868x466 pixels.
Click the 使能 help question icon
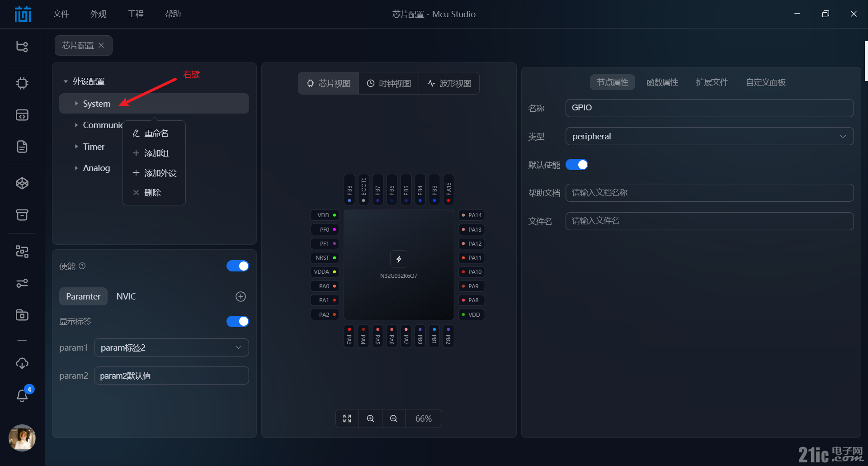point(82,266)
